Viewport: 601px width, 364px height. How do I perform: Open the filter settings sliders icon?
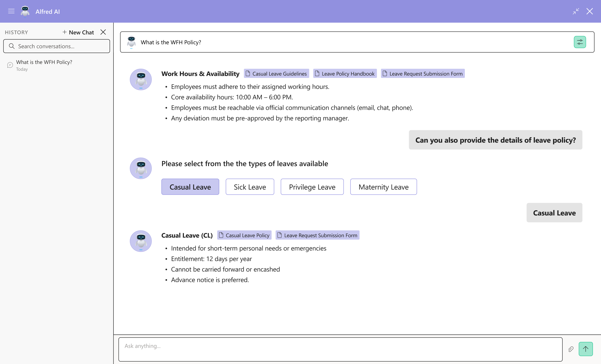pos(580,42)
